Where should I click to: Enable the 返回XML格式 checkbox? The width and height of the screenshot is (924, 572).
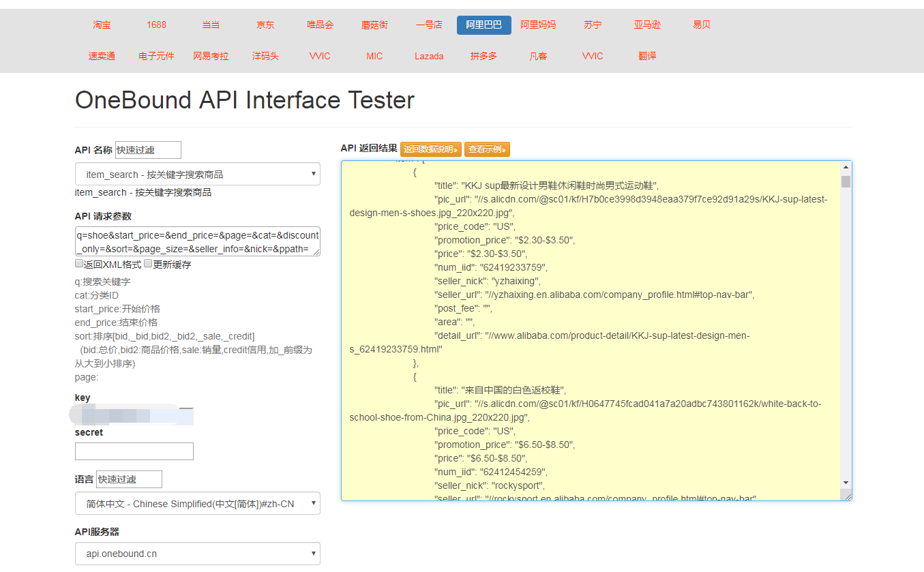(x=79, y=264)
